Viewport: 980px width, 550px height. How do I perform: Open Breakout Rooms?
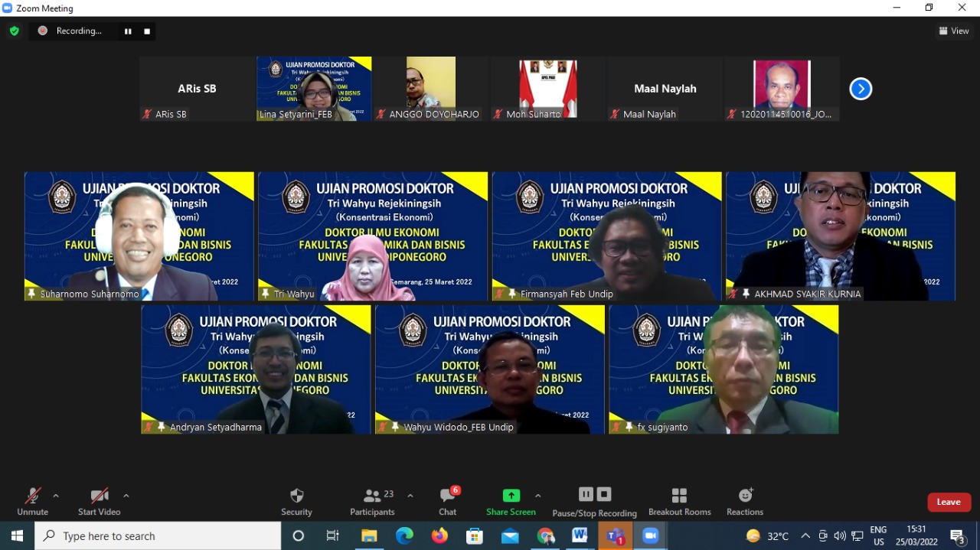(x=679, y=501)
